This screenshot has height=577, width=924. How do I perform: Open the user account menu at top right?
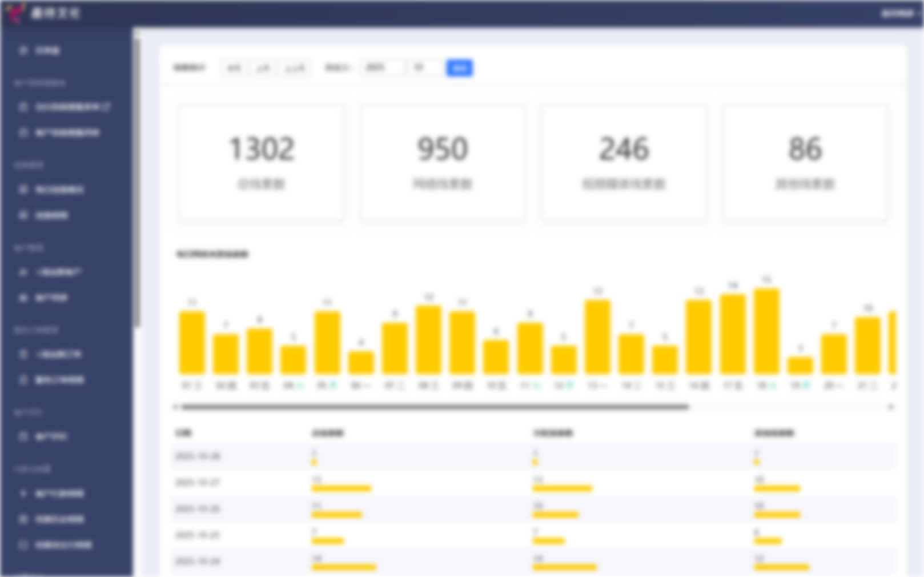point(899,13)
